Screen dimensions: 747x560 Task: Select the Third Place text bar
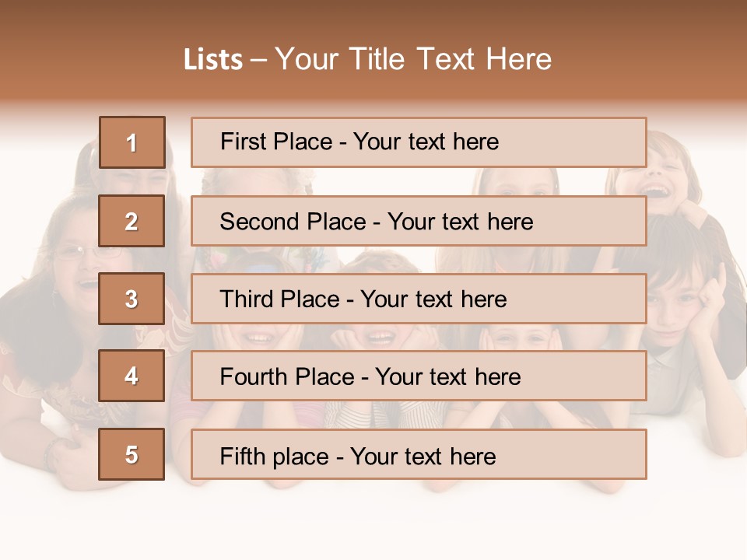[x=419, y=299]
